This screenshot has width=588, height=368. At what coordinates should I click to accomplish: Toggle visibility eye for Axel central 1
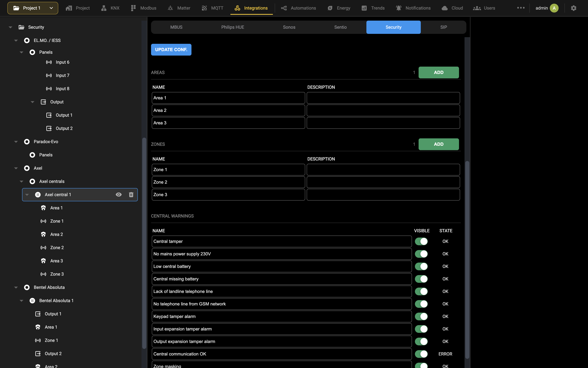pyautogui.click(x=119, y=194)
